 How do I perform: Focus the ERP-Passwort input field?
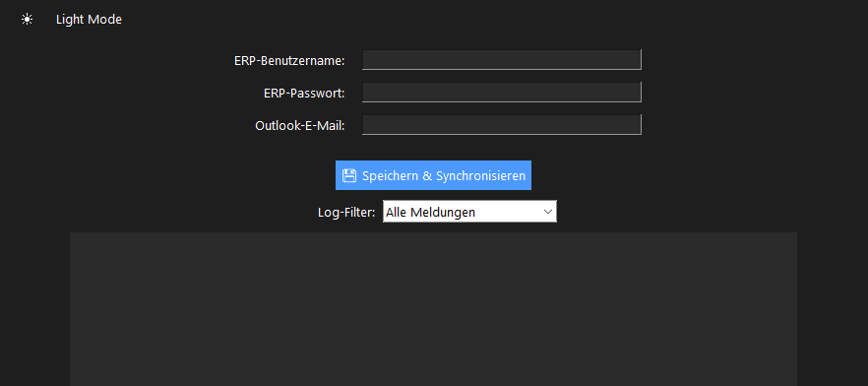(502, 93)
